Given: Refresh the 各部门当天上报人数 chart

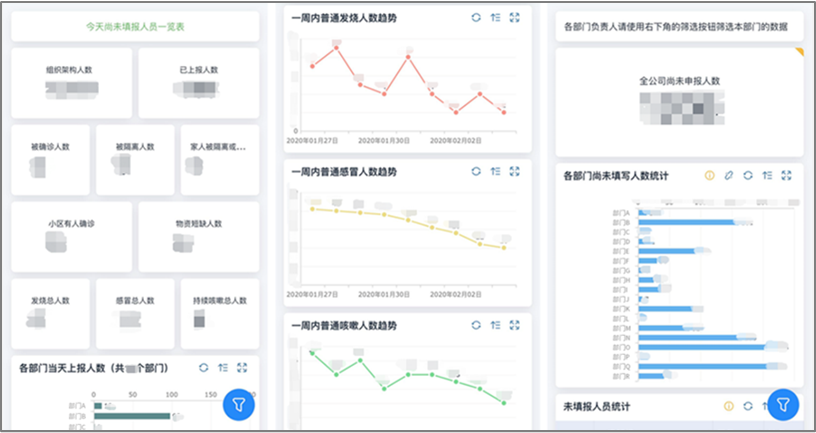Looking at the screenshot, I should (203, 368).
